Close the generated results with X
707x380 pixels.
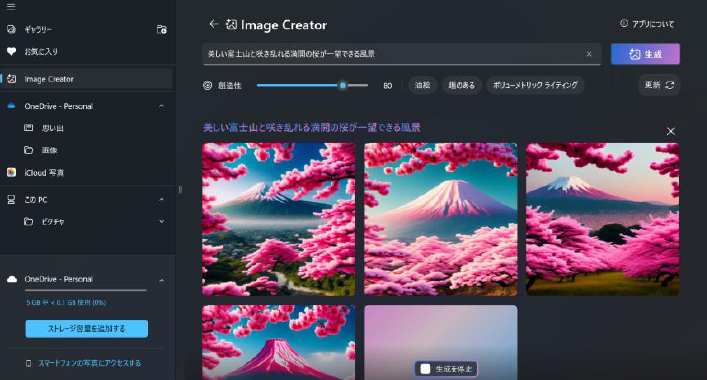670,131
